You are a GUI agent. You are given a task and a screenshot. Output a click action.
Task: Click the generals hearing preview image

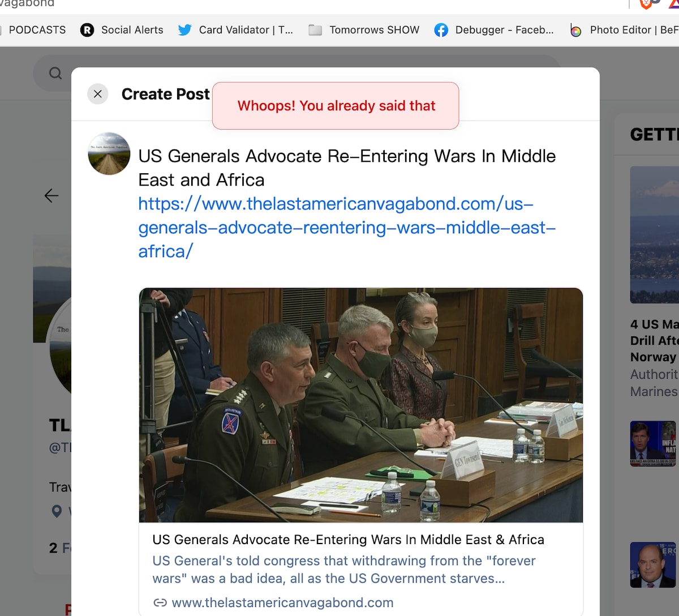pos(361,405)
